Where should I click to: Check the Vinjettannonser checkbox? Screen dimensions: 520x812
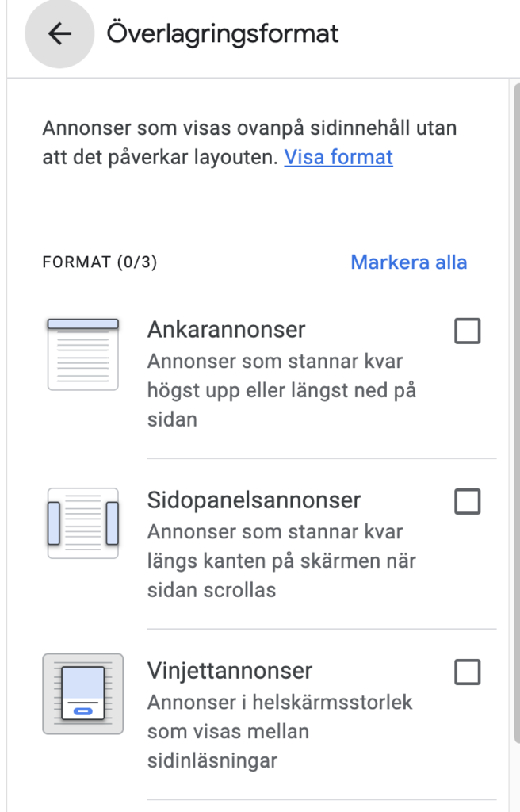pos(467,672)
